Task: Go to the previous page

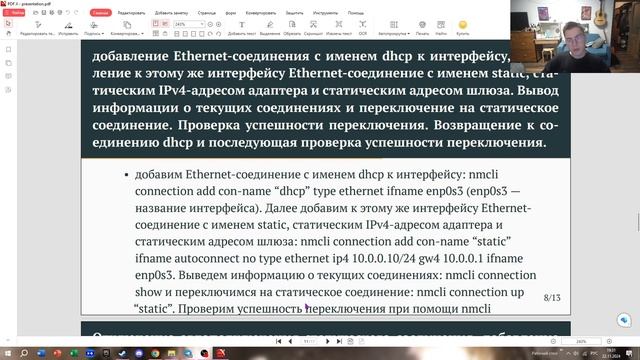Action: pos(290,341)
